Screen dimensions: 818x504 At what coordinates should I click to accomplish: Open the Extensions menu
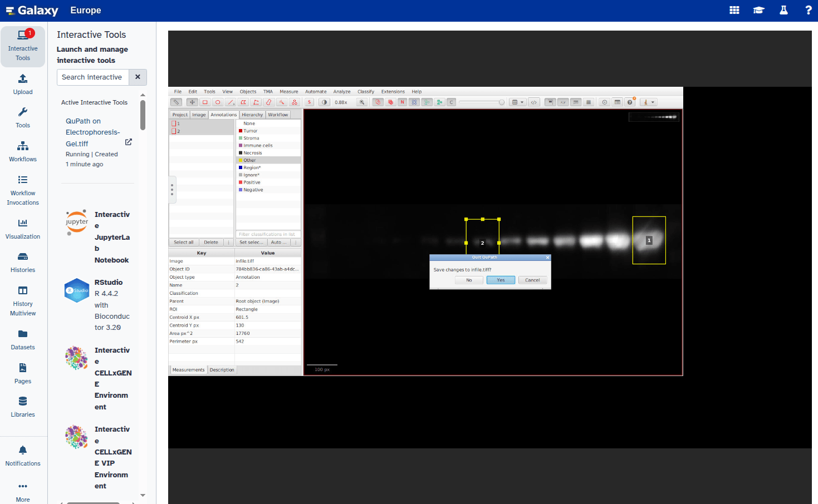[x=393, y=92]
